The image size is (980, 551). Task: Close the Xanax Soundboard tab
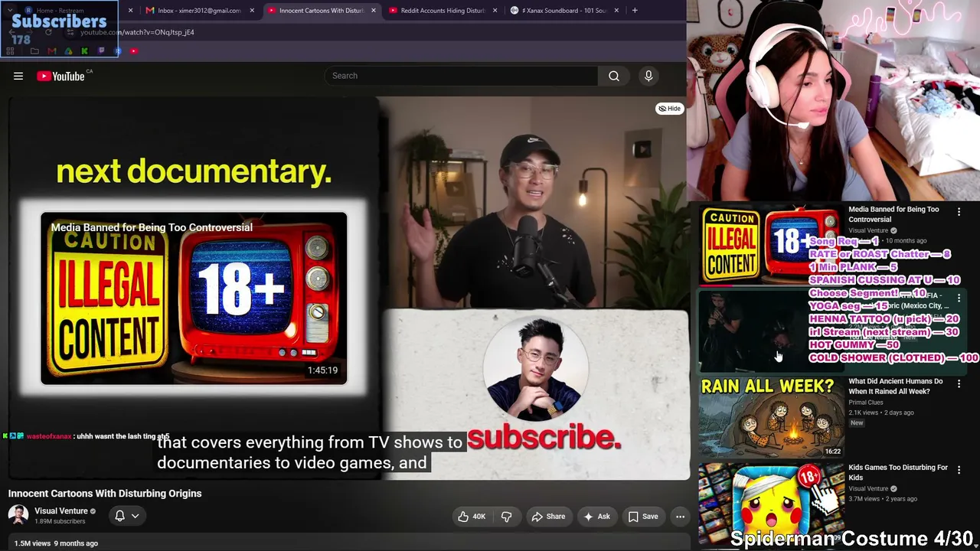pos(616,11)
